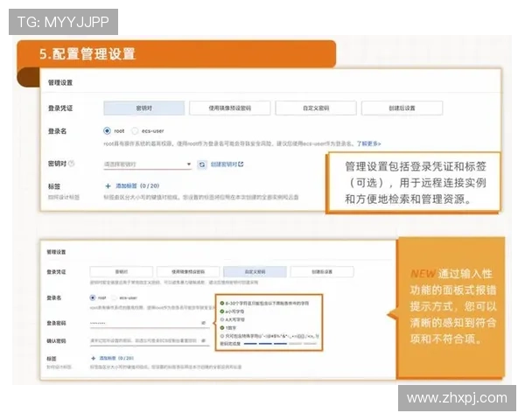Click the 'A大写字母' requirement line
The width and height of the screenshot is (525, 420).
233,319
